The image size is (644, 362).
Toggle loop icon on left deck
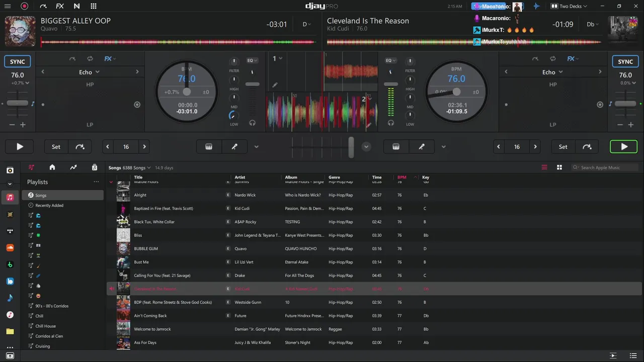click(90, 59)
